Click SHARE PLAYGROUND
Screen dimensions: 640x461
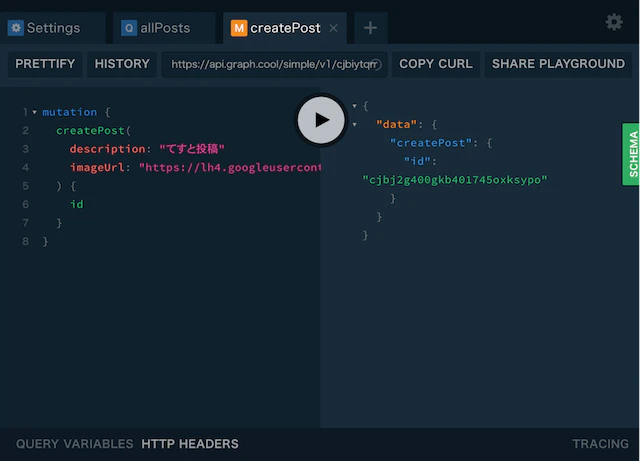558,64
